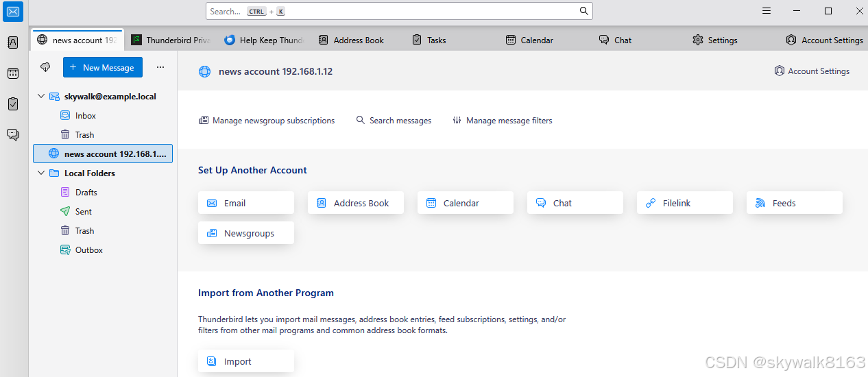Focus the global Search input field
This screenshot has width=868, height=377.
399,11
